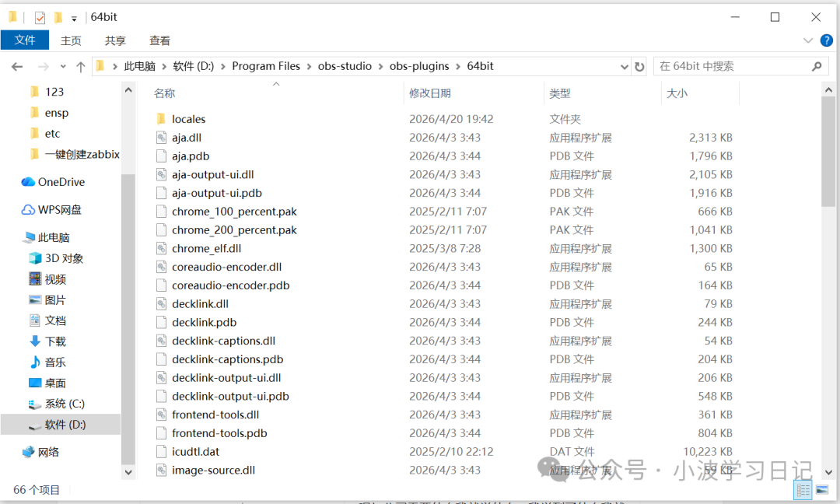Switch to details list view
Image resolution: width=840 pixels, height=504 pixels.
pyautogui.click(x=803, y=490)
